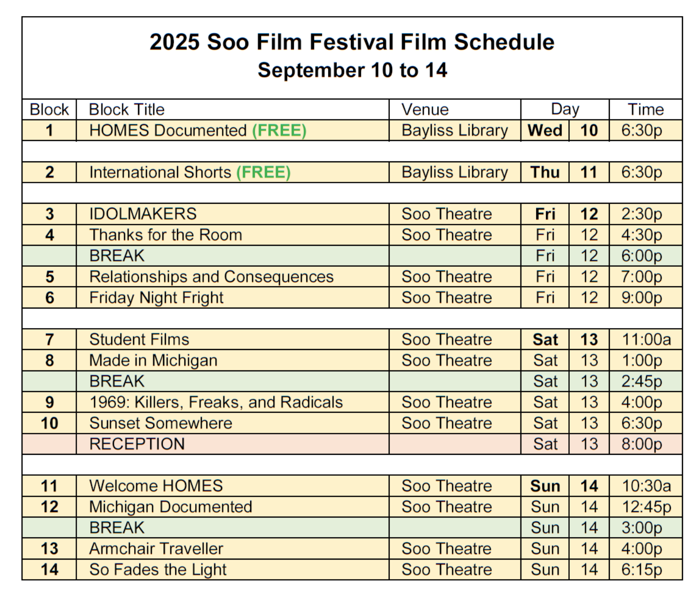Click the RECEPTION row label

(137, 444)
